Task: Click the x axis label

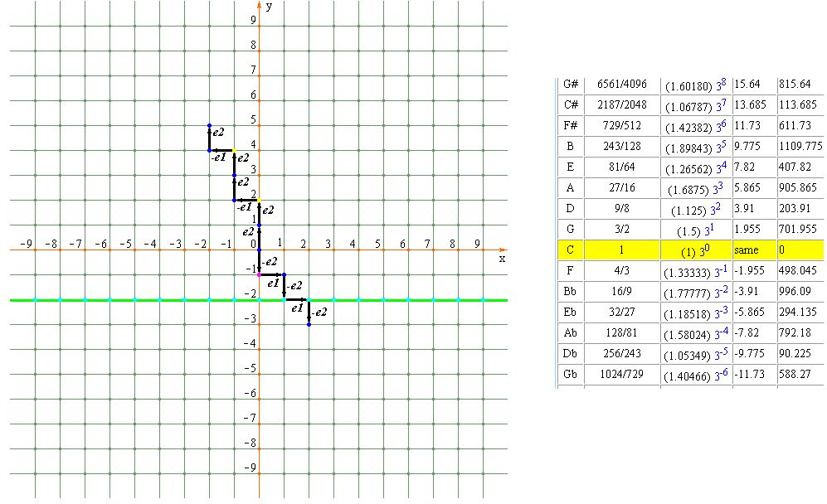Action: (x=501, y=259)
